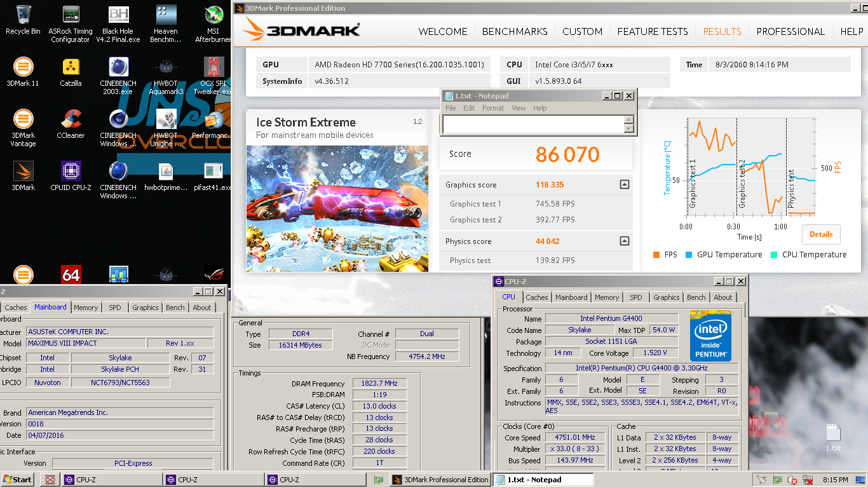
Task: Launch CCleaner from the desktop
Action: 71,124
